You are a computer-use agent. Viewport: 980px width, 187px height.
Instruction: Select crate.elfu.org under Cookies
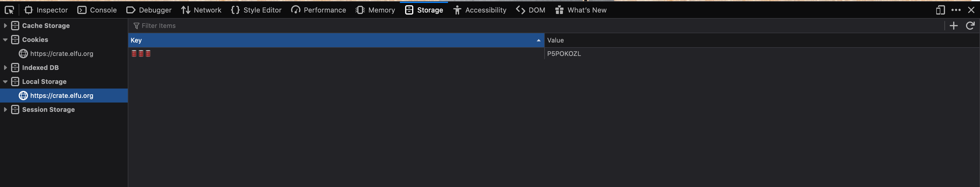tap(62, 54)
